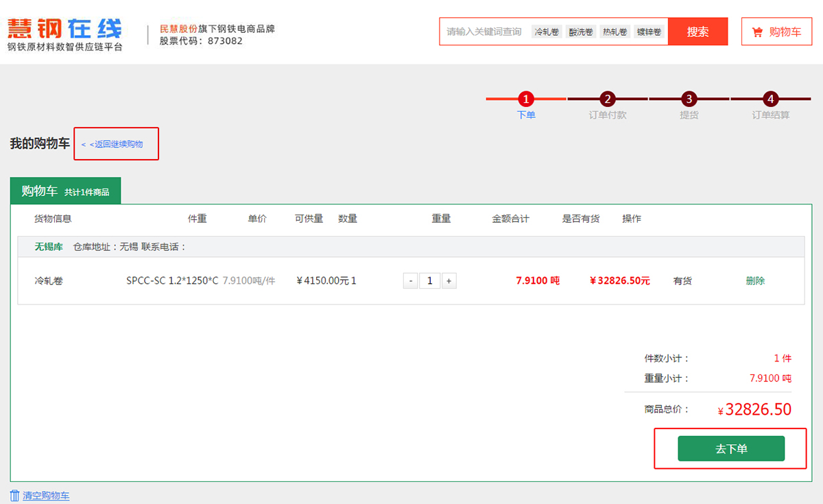Viewport: 823px width, 504px height.
Task: Increase quantity with the plus button
Action: [449, 280]
